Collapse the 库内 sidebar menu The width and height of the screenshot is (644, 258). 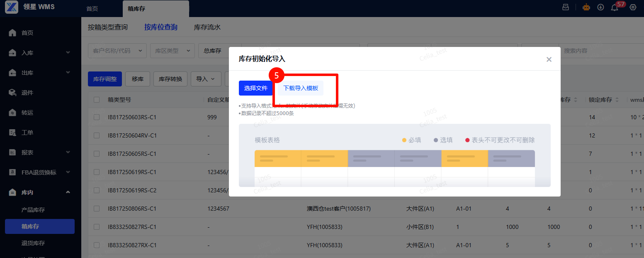[x=68, y=192]
